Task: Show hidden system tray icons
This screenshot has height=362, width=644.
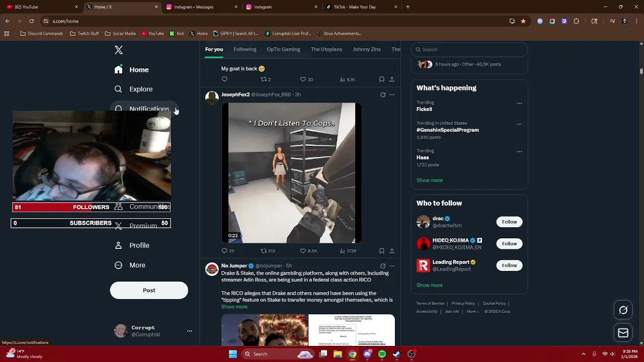Action: 584,354
